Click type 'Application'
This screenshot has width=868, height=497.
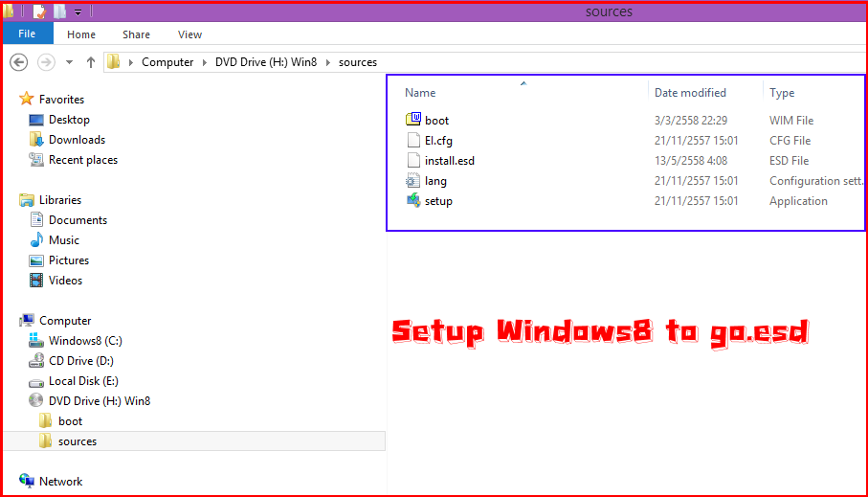click(798, 201)
